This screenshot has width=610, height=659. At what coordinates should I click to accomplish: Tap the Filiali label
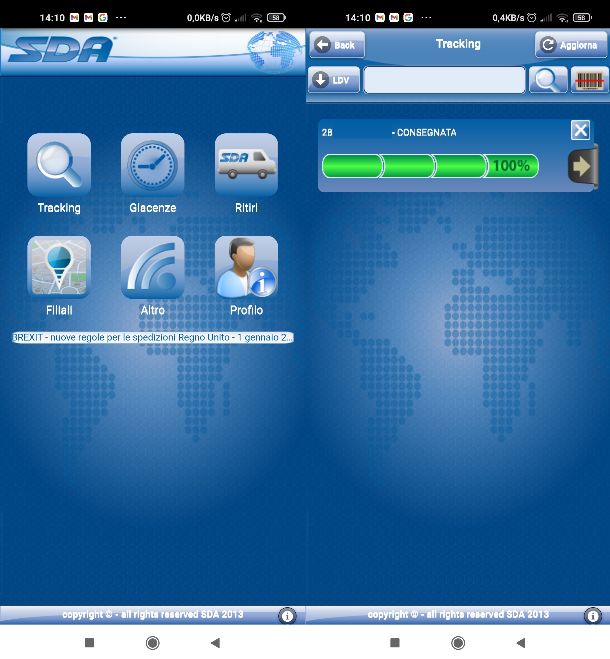coord(59,310)
